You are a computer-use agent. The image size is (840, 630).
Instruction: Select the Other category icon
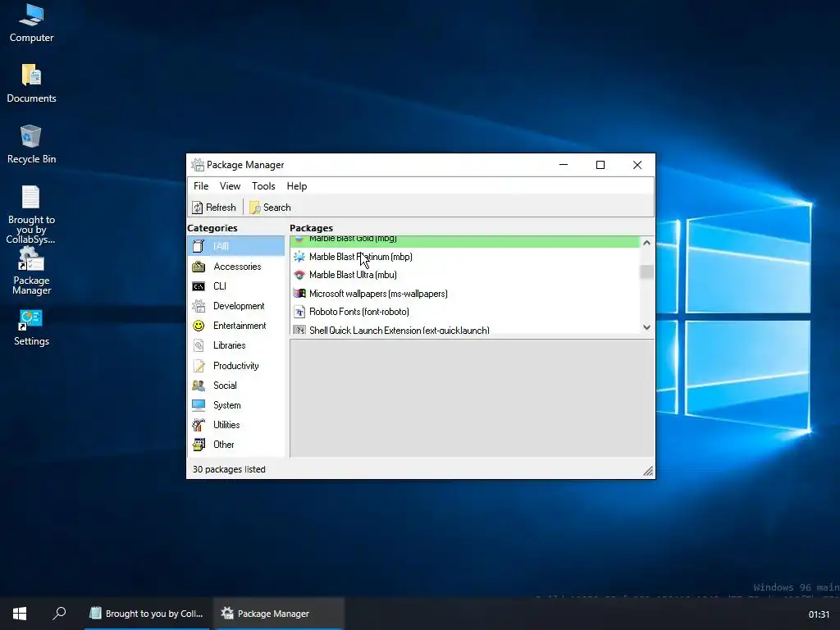click(199, 445)
